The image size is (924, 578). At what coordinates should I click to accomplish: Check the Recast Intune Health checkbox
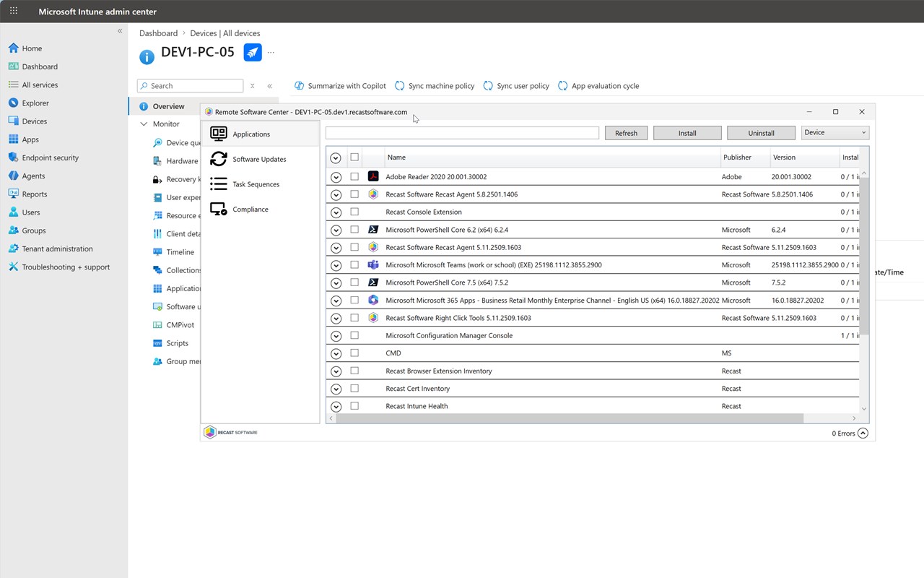354,406
